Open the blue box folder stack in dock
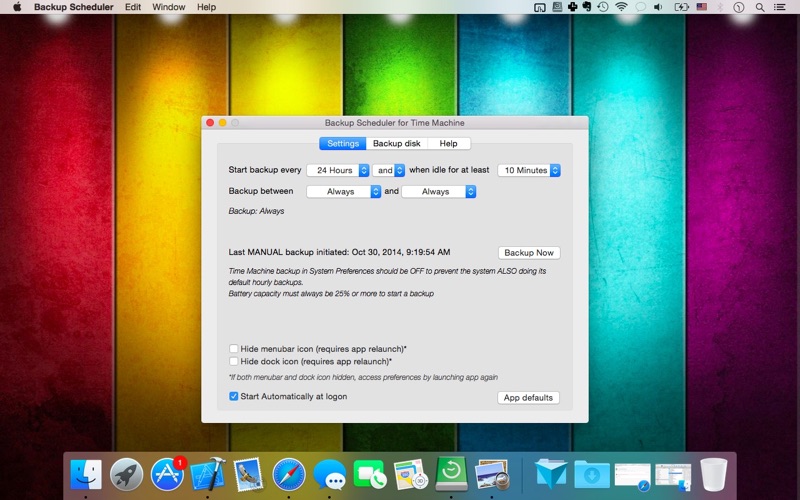The height and width of the screenshot is (500, 800). (x=551, y=474)
